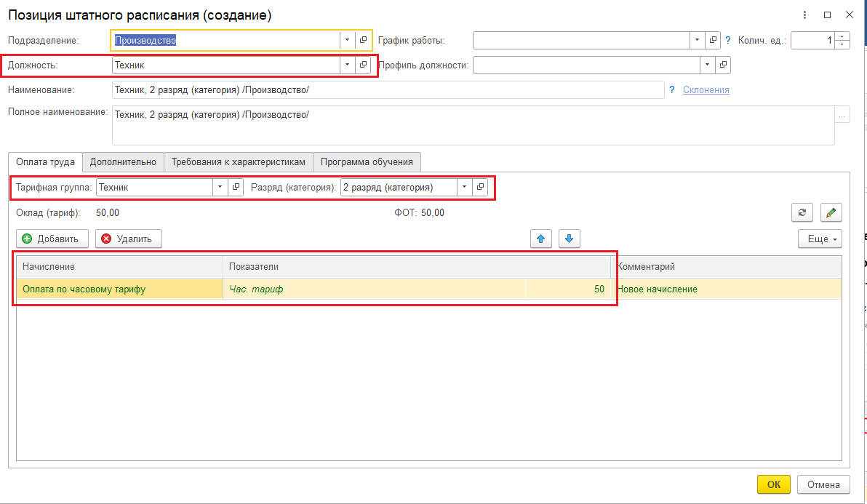Click the green pencil edit icon
This screenshot has width=867, height=504.
point(831,212)
